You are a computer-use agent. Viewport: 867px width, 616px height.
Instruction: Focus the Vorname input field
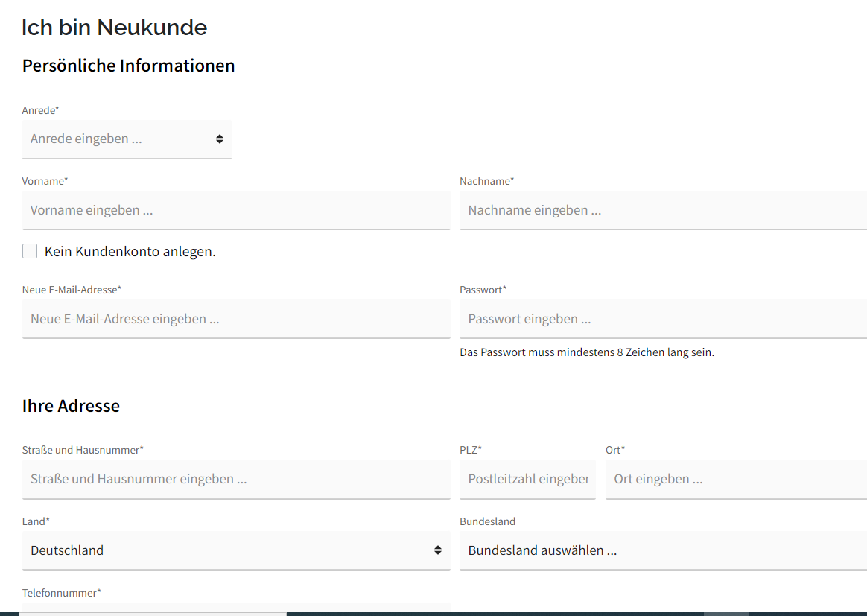[x=235, y=210]
